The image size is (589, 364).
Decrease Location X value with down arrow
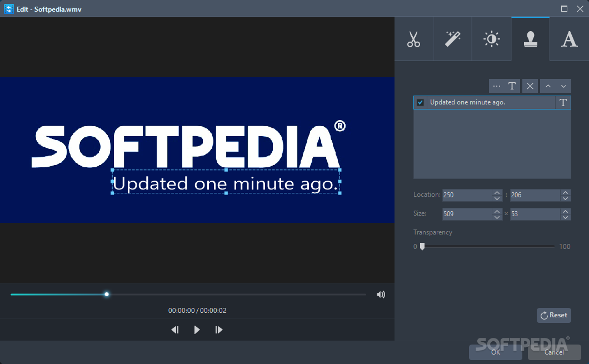point(497,198)
